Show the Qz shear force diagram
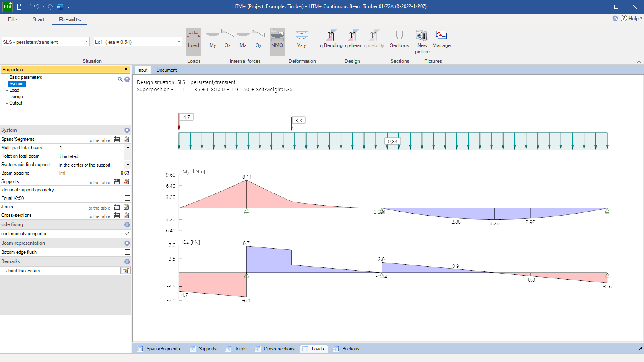This screenshot has height=362, width=644. click(x=227, y=39)
